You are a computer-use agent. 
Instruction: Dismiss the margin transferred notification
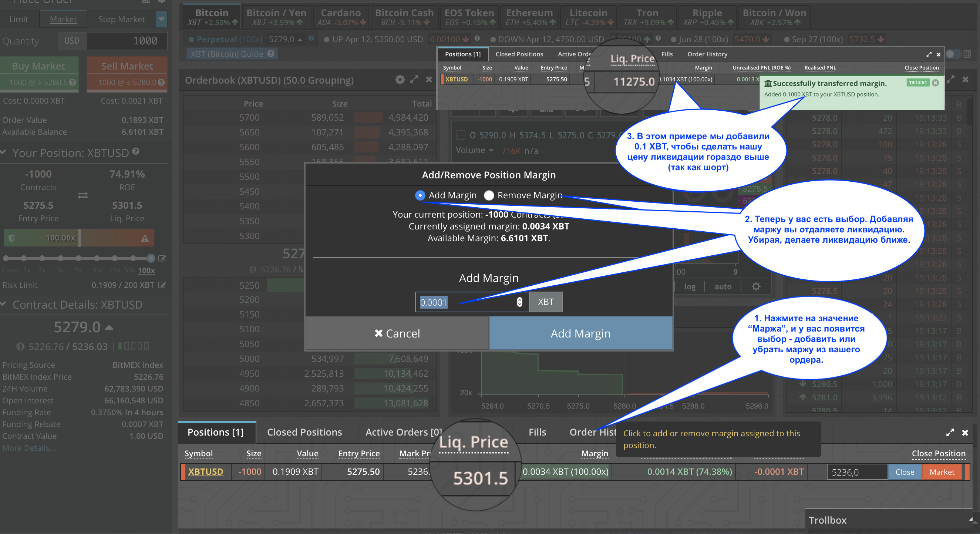936,83
